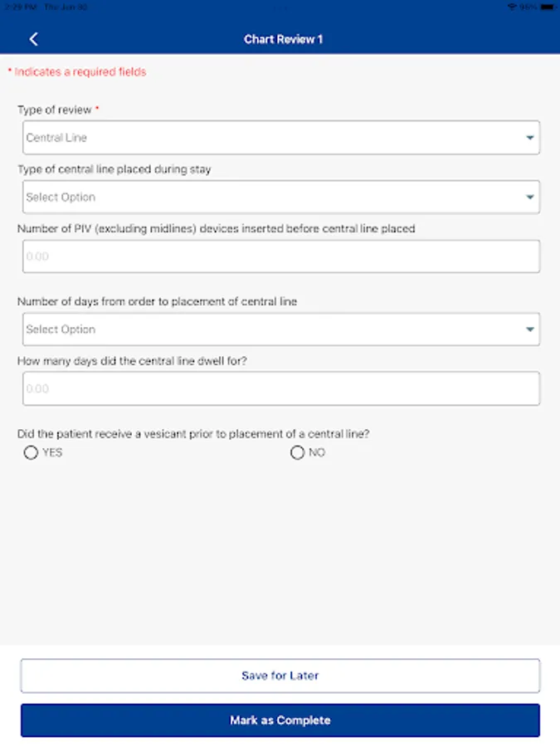Select NO for vesicant question
560x747 pixels.
(x=297, y=452)
